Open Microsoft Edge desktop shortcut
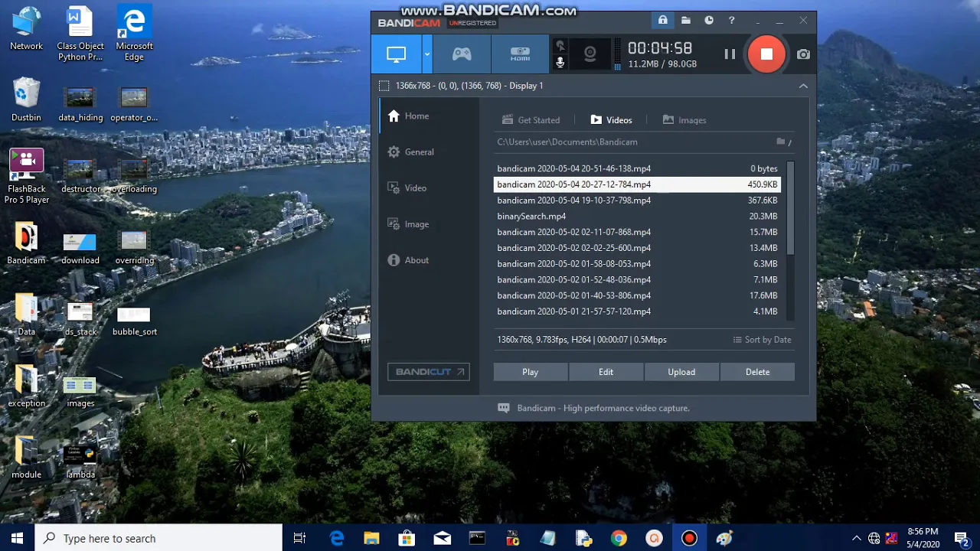The width and height of the screenshot is (980, 551). coord(134,34)
